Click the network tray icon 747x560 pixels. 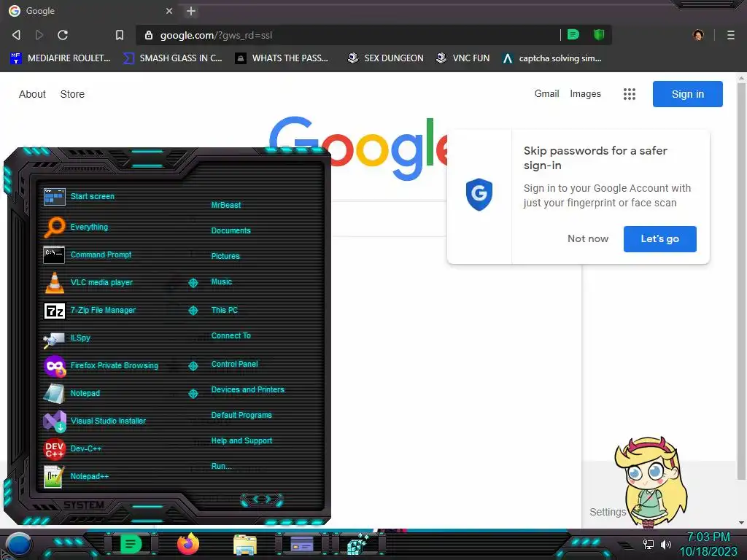coord(649,544)
